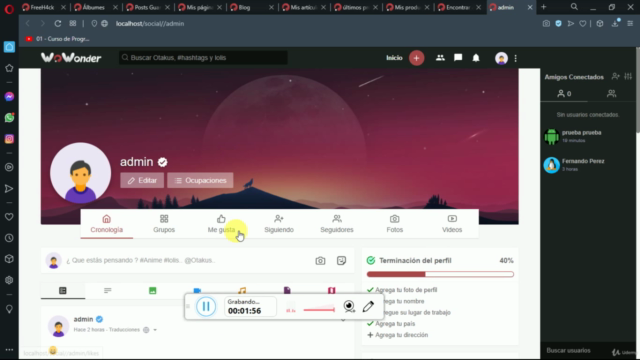Viewport: 640px width, 360px height.
Task: Select the online users tab in sidebar
Action: 564,94
